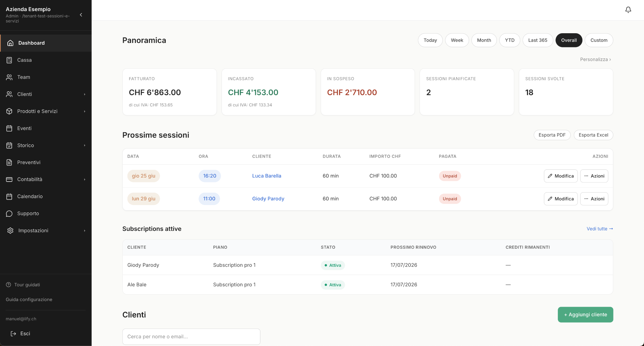Open Calendario in the sidebar
This screenshot has height=346, width=644.
(46, 196)
